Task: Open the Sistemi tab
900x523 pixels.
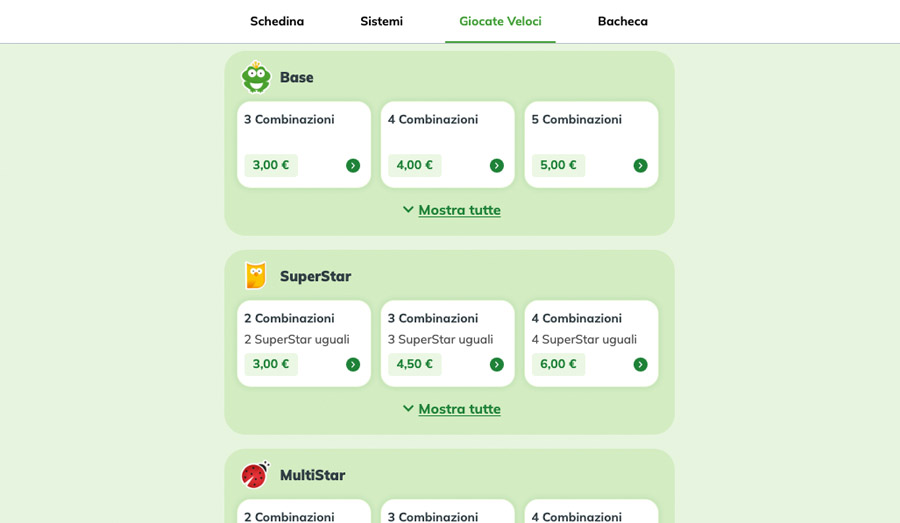Action: 382,21
